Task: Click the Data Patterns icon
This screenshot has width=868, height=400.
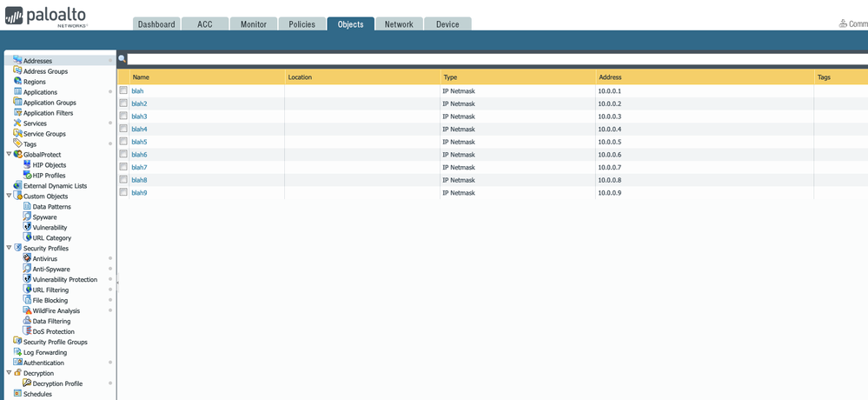Action: (27, 206)
